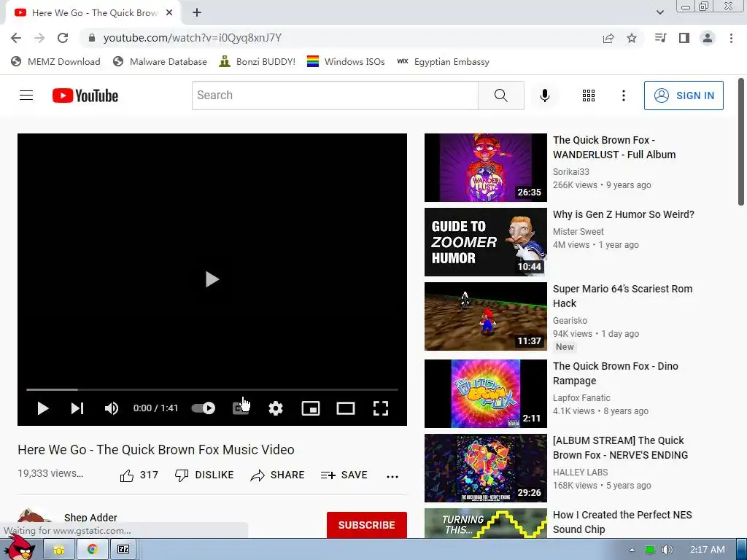Open Guide to Zoomer Humor thumbnail

pos(485,242)
